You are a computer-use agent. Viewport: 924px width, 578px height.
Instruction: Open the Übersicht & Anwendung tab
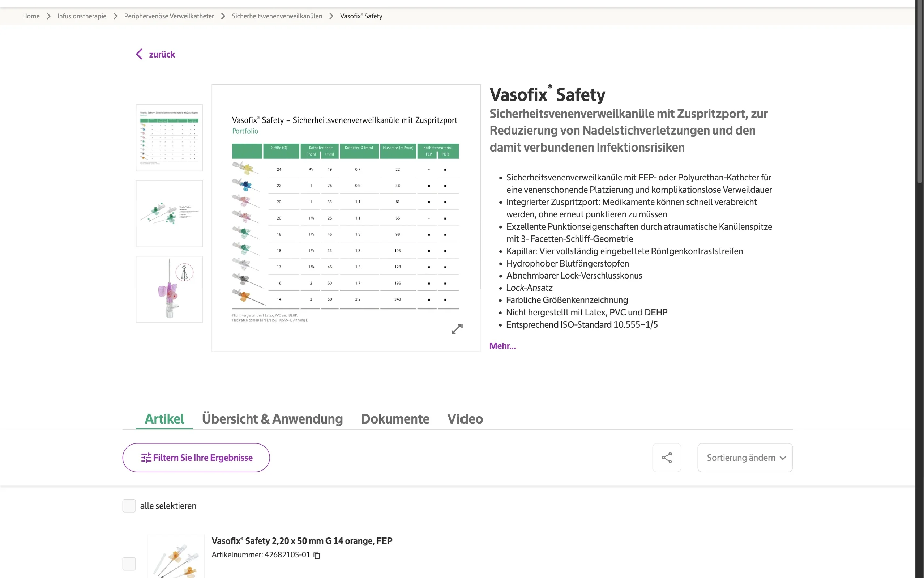(272, 419)
